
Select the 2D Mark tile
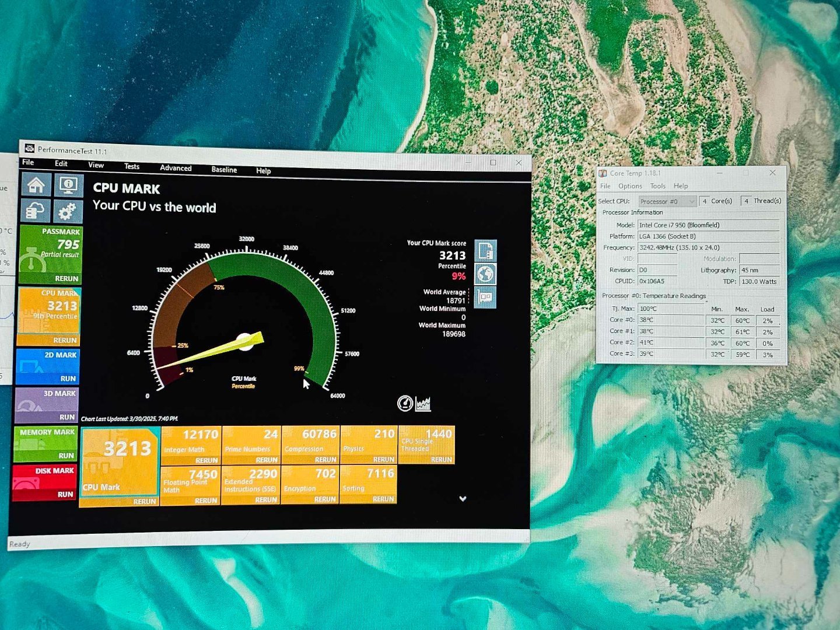click(x=47, y=366)
